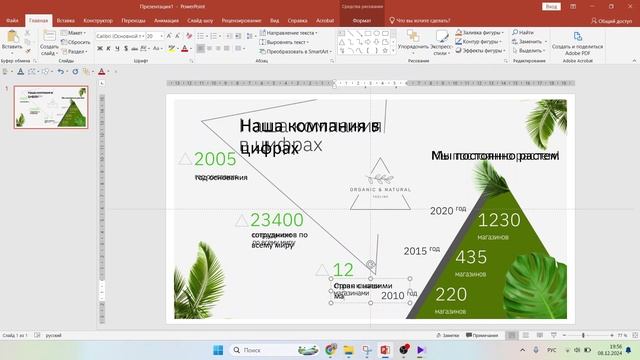Click Создать слайд new slide icon
Image resolution: width=640 pixels, height=360 pixels.
(49, 36)
